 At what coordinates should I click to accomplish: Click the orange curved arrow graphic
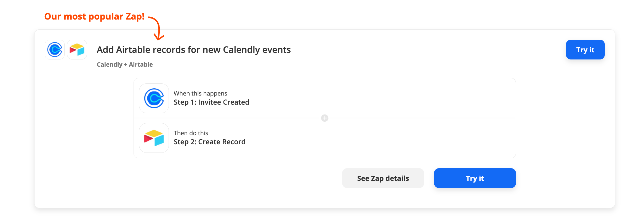click(158, 28)
